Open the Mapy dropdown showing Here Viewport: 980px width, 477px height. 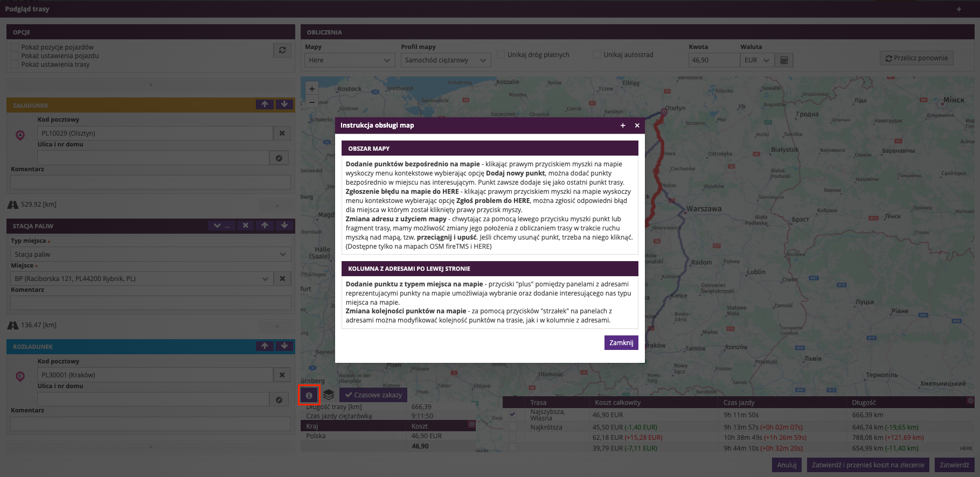click(x=350, y=60)
